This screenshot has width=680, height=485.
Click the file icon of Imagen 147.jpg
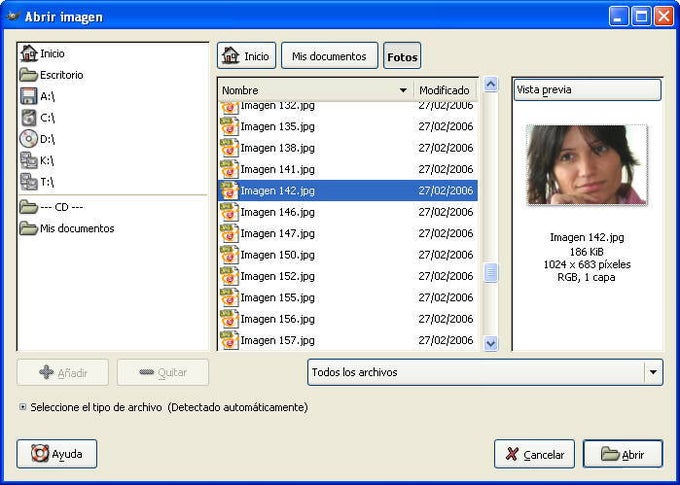pyautogui.click(x=229, y=233)
